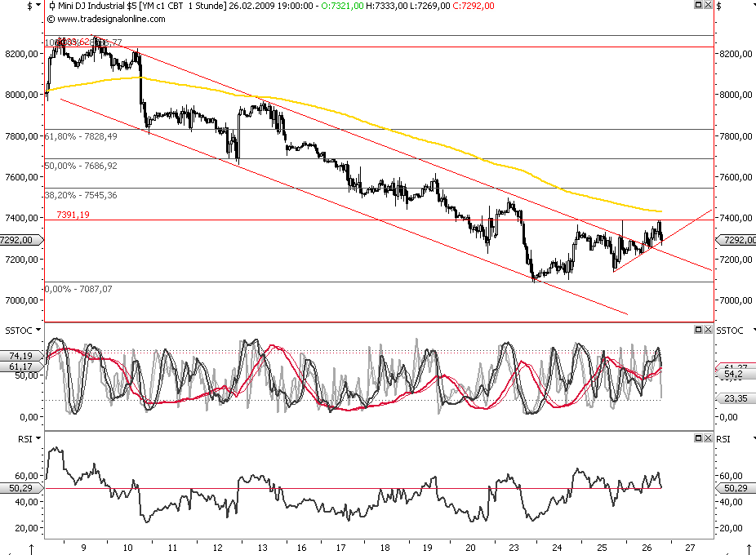Select the 61,17 stochastic value tag
Image resolution: width=756 pixels, height=555 pixels.
[x=20, y=366]
